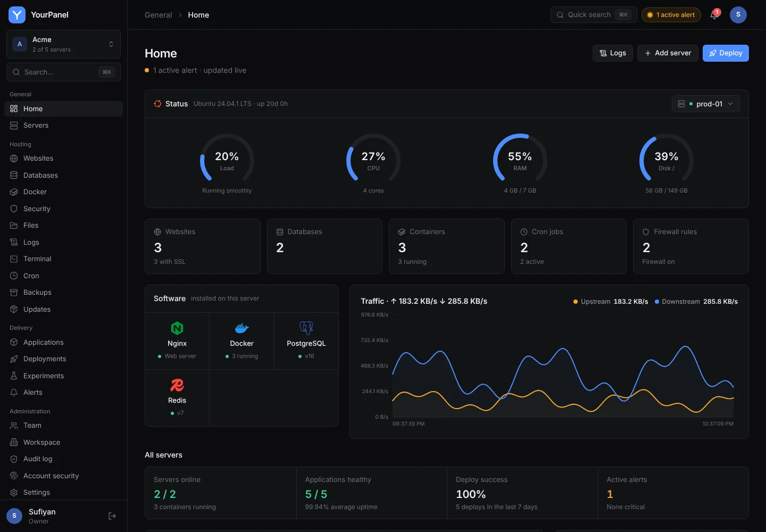Open Logs in the sidebar
The width and height of the screenshot is (766, 532).
click(x=63, y=243)
